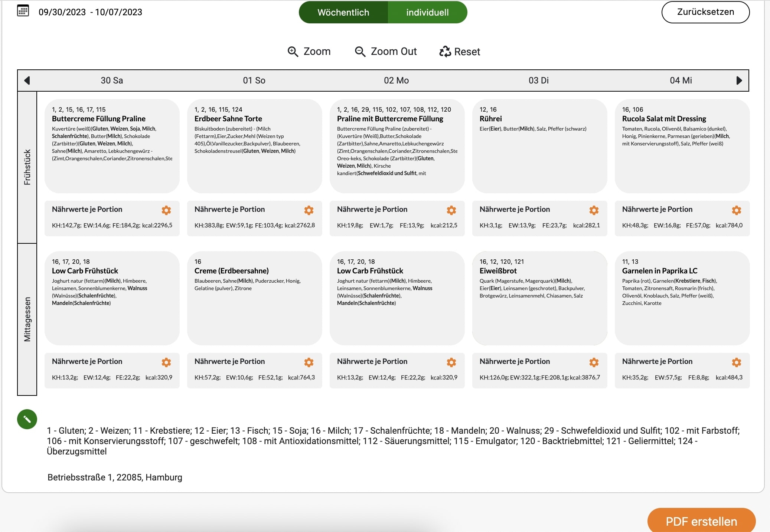Go to next days with right arrow

pyautogui.click(x=739, y=81)
